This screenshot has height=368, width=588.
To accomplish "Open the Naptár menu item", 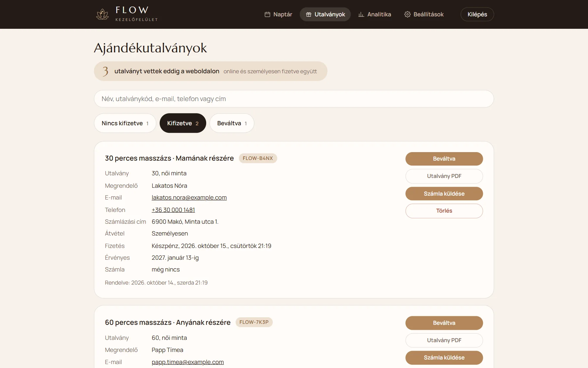I will point(278,14).
